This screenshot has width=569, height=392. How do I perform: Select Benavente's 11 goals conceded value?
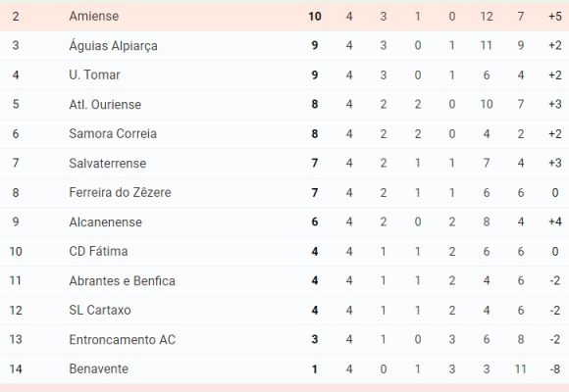coord(520,369)
